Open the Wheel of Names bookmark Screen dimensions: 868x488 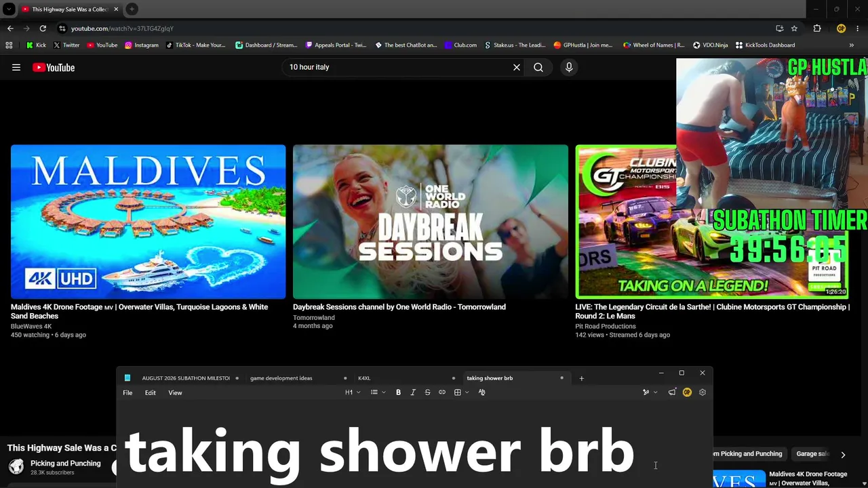click(x=653, y=45)
